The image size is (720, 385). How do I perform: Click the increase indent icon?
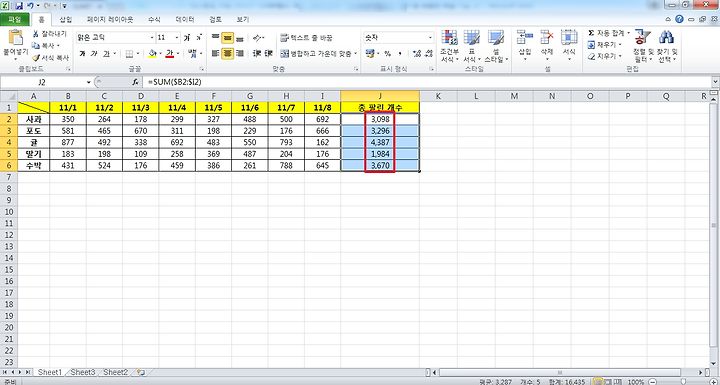pyautogui.click(x=269, y=54)
